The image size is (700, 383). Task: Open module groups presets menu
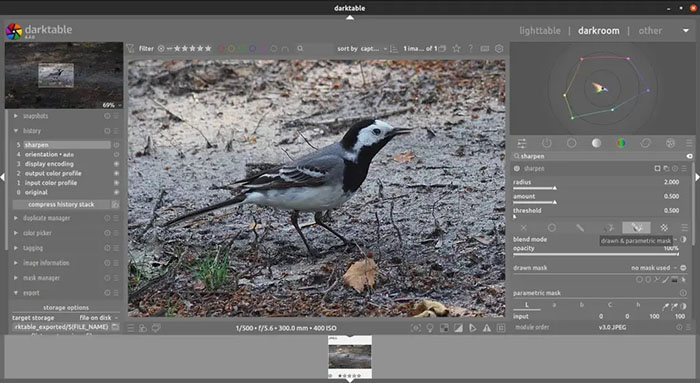[x=689, y=143]
